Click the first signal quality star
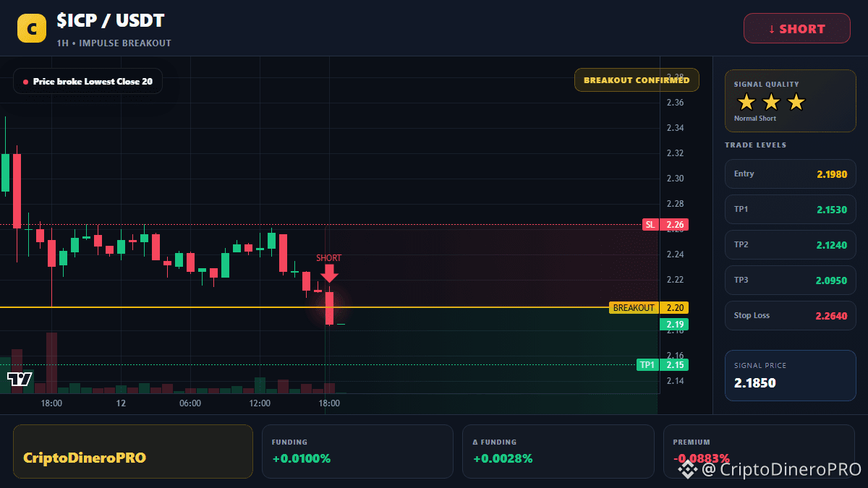This screenshot has width=868, height=488. [746, 102]
